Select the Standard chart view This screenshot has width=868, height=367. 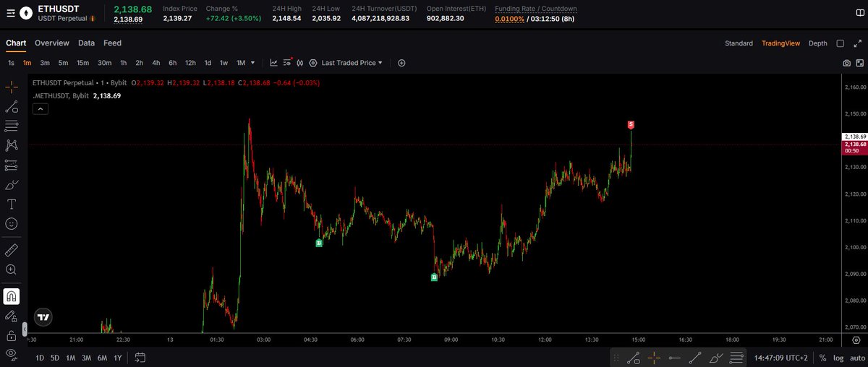(x=739, y=43)
